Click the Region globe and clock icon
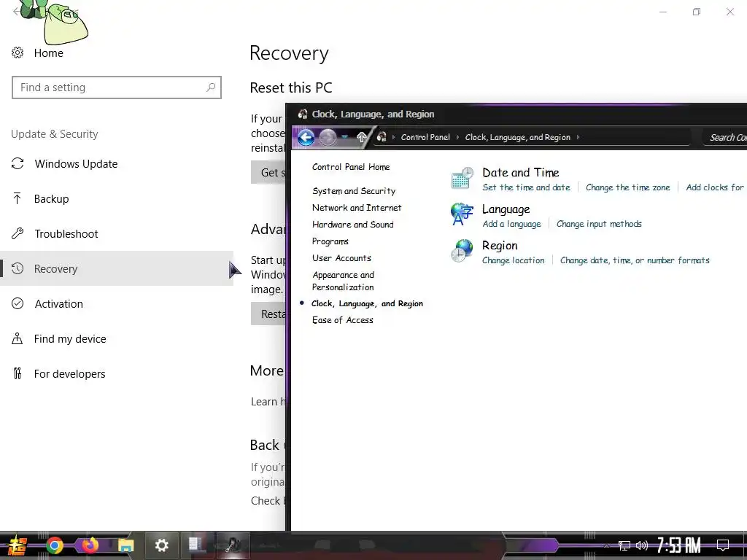 pyautogui.click(x=462, y=251)
